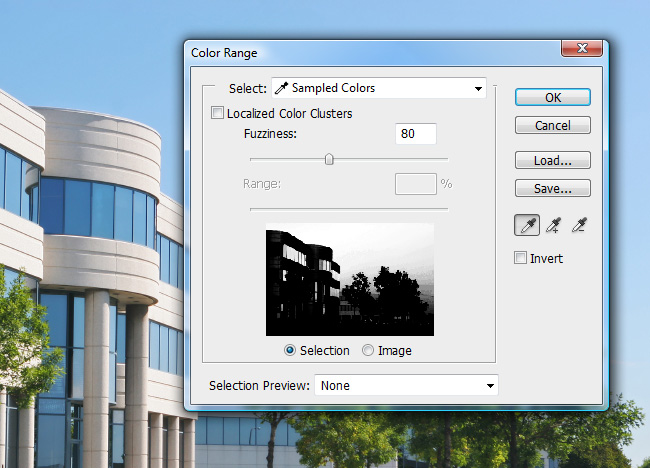Open the Select Sampled Colors dropdown
Viewport: 650px width, 468px height.
tap(379, 88)
